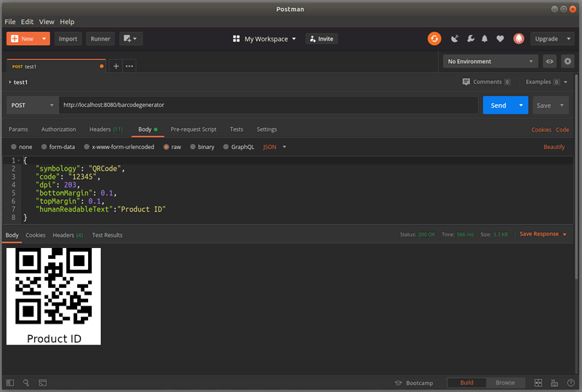Open the help question mark icon
The height and width of the screenshot is (392, 582).
[x=570, y=383]
